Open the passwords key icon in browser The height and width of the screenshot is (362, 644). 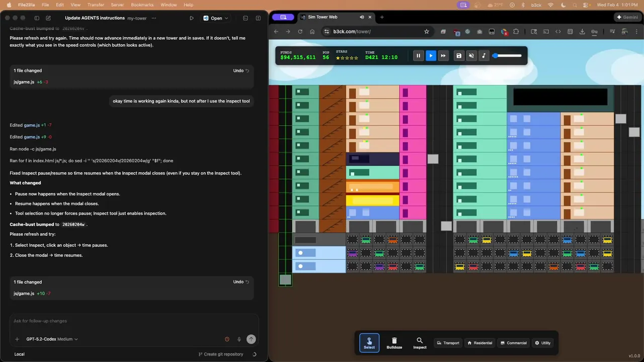click(594, 32)
